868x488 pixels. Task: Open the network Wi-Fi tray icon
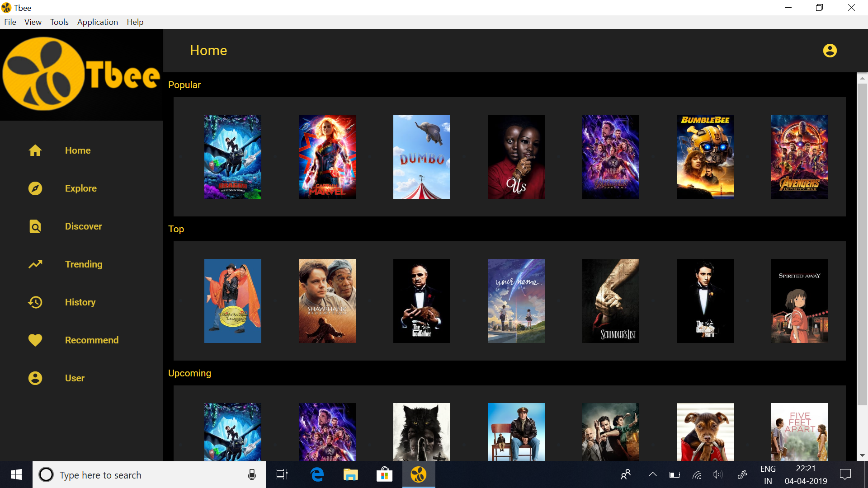[697, 474]
